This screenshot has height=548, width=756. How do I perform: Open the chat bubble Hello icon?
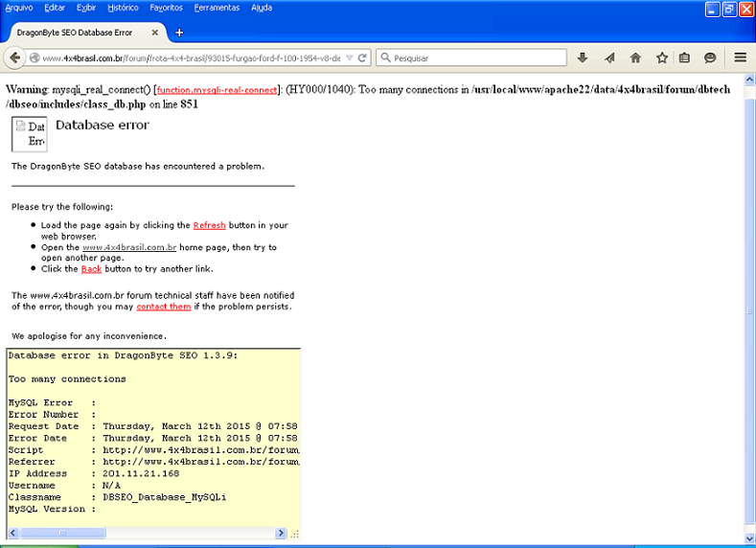coord(710,57)
